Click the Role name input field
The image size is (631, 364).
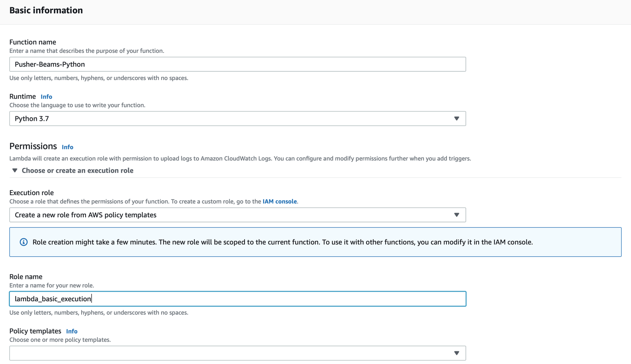pyautogui.click(x=237, y=299)
